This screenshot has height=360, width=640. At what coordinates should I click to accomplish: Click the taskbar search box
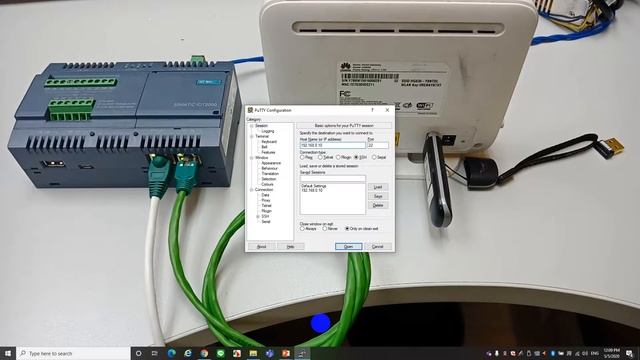73,353
